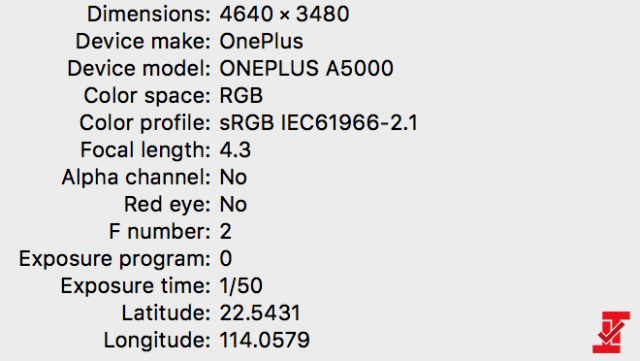
Task: Click the ONEPLUS A5000 device model value
Action: click(307, 68)
